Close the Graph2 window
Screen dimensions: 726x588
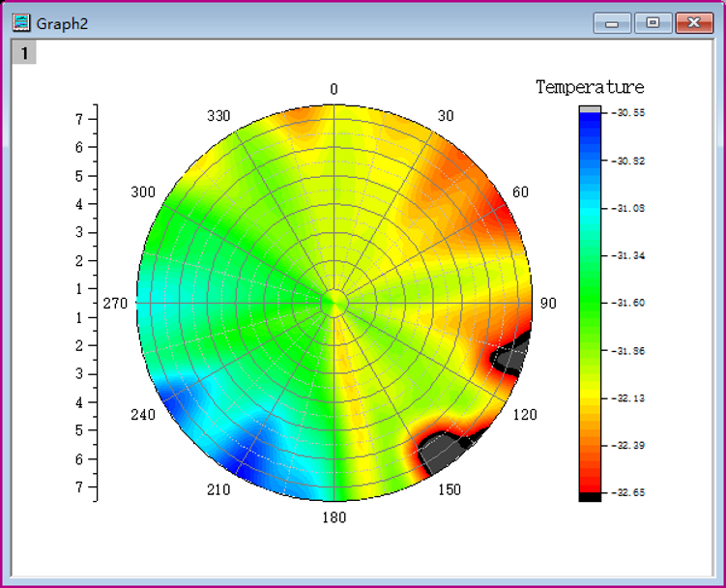point(694,23)
